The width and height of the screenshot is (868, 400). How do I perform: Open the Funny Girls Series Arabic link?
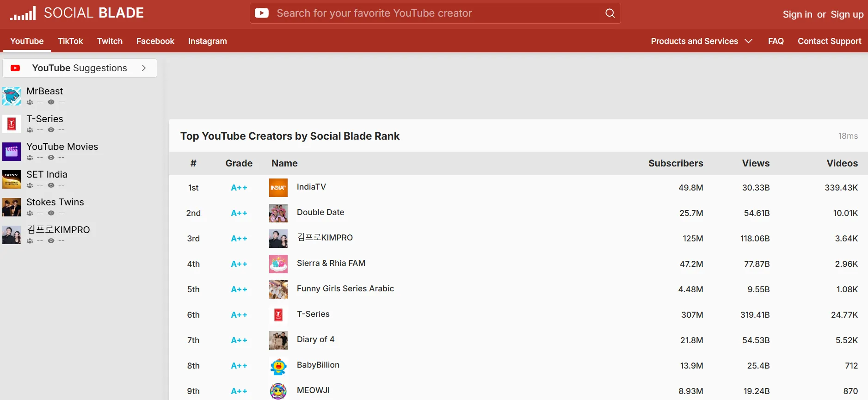[345, 289]
